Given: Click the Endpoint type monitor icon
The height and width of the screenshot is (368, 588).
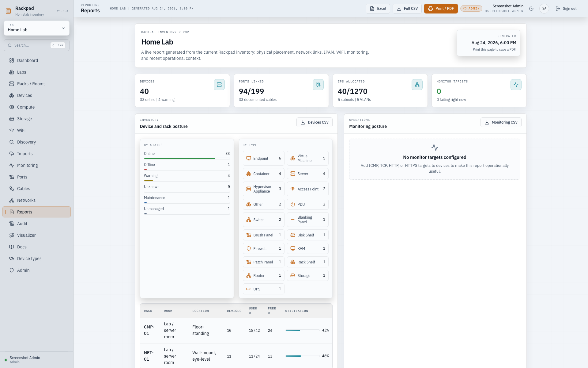Looking at the screenshot, I should (249, 158).
